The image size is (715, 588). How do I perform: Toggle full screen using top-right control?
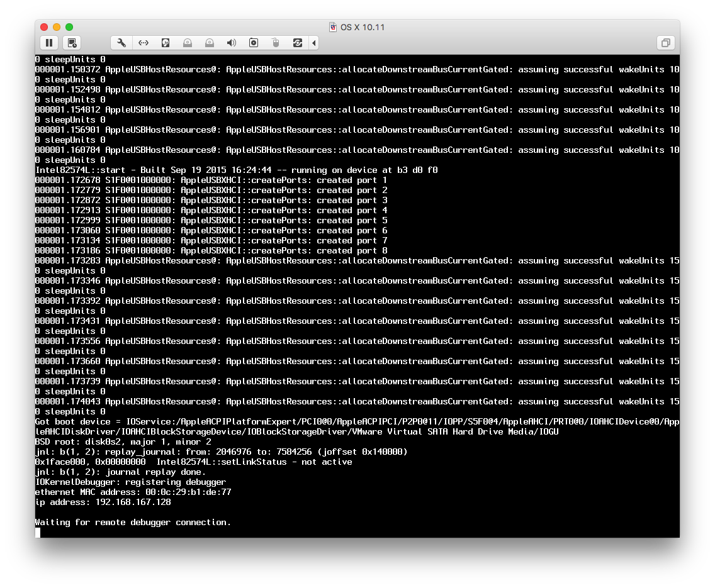click(666, 42)
